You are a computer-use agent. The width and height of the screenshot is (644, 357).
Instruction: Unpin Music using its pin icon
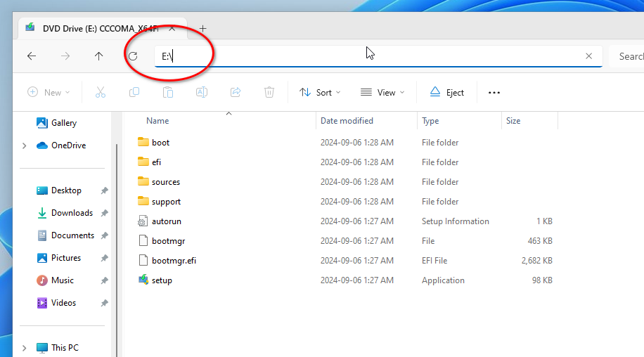point(104,280)
